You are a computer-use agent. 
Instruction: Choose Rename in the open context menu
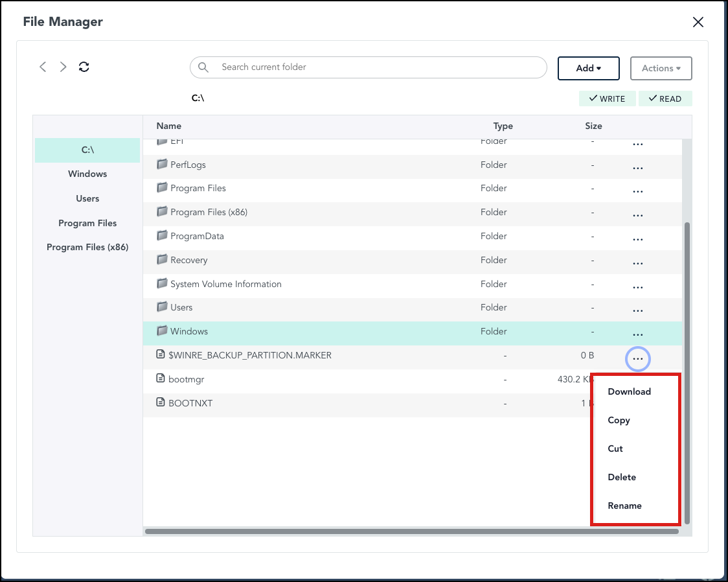point(625,506)
